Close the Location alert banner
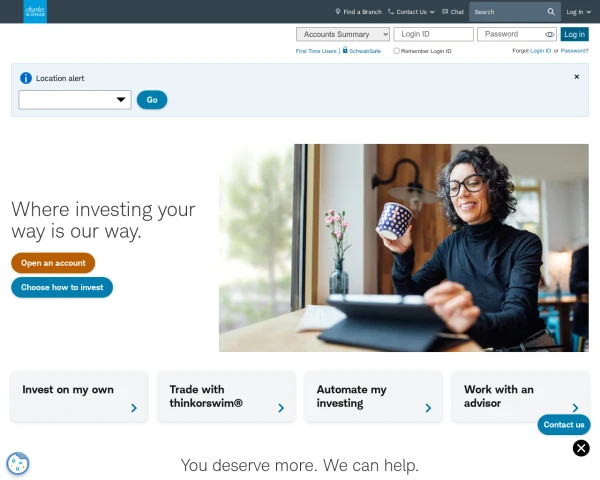The height and width of the screenshot is (480, 600). (577, 77)
